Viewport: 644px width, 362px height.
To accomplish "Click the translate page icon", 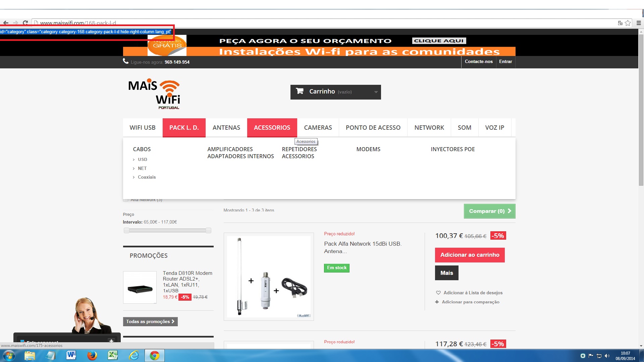I will tap(620, 23).
